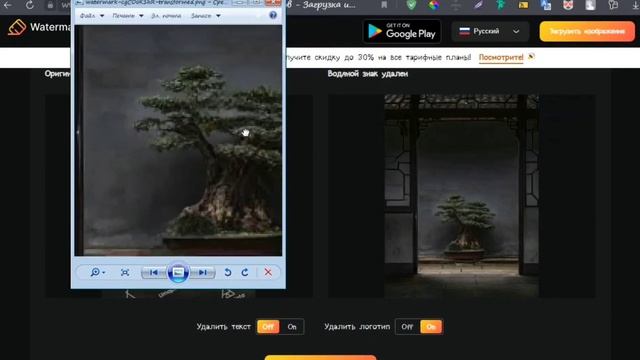640x360 pixels.
Task: Rotate image counterclockwise in Photo Viewer
Action: (x=228, y=272)
